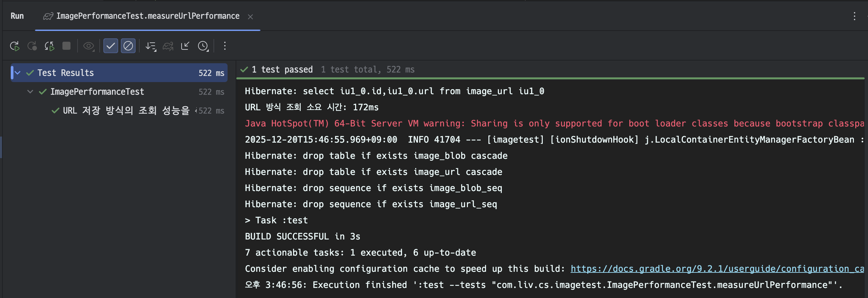Open more toolbar options after the clock
This screenshot has height=298, width=868.
click(225, 46)
